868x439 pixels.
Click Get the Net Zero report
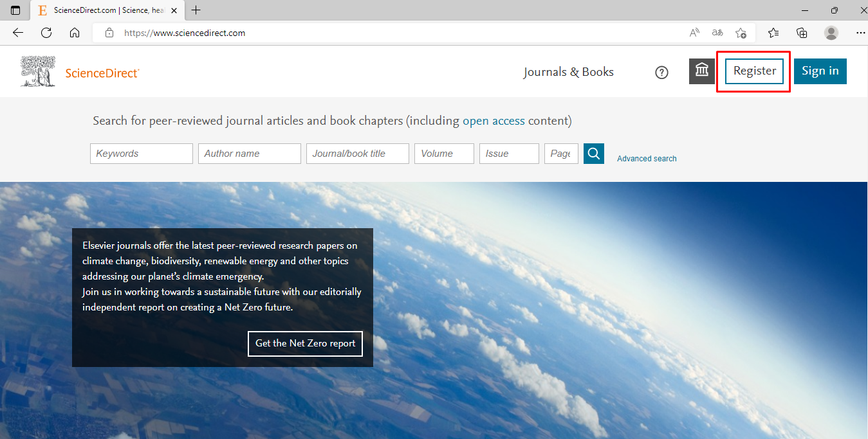(x=306, y=343)
